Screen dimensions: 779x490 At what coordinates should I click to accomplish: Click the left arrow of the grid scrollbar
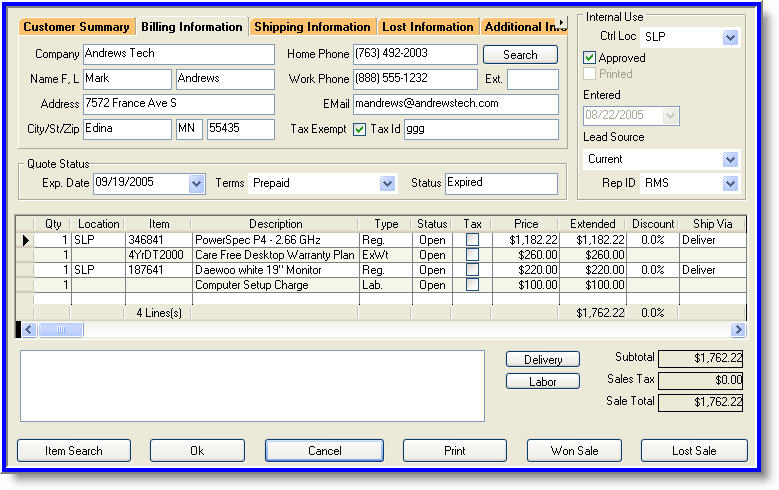tap(29, 330)
